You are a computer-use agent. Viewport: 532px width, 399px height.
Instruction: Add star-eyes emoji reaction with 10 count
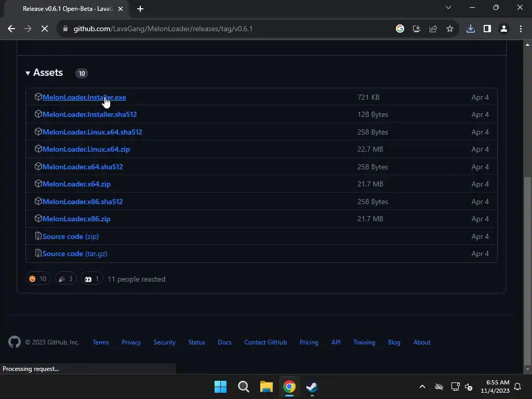(38, 279)
